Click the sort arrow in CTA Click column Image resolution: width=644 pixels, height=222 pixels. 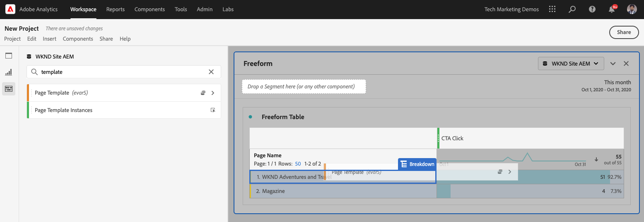596,159
